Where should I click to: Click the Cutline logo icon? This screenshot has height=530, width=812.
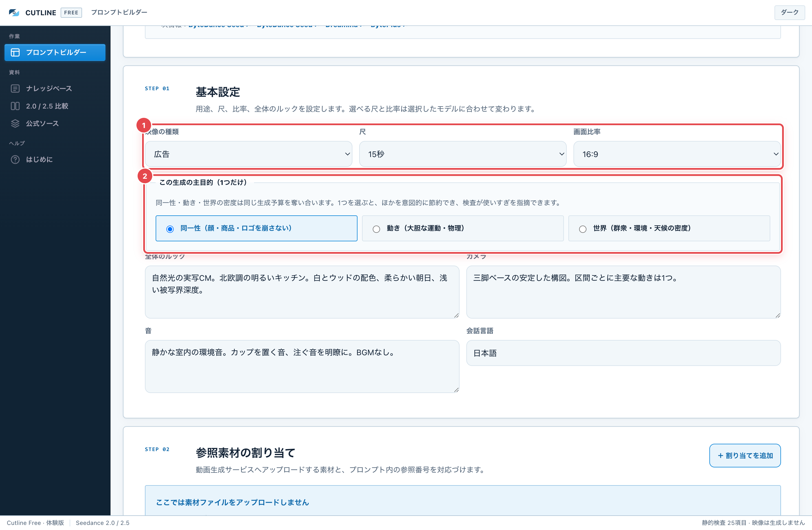(x=14, y=13)
